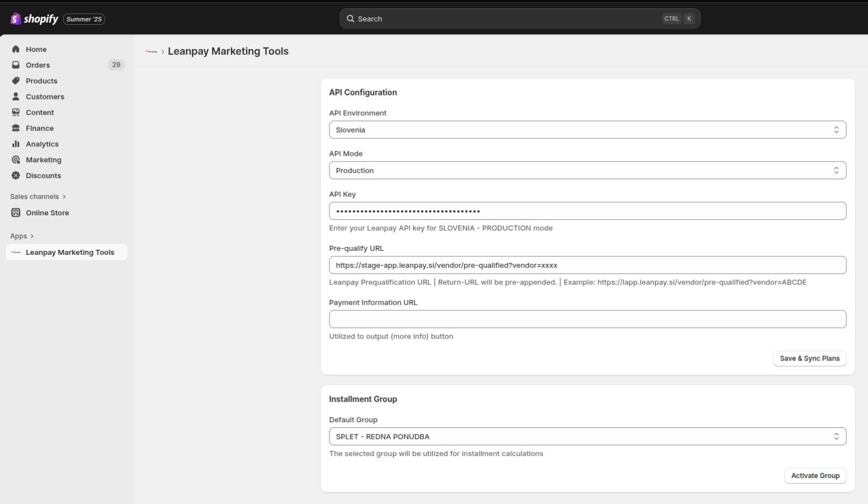Click the search magnifier icon
This screenshot has width=868, height=504.
click(x=350, y=19)
